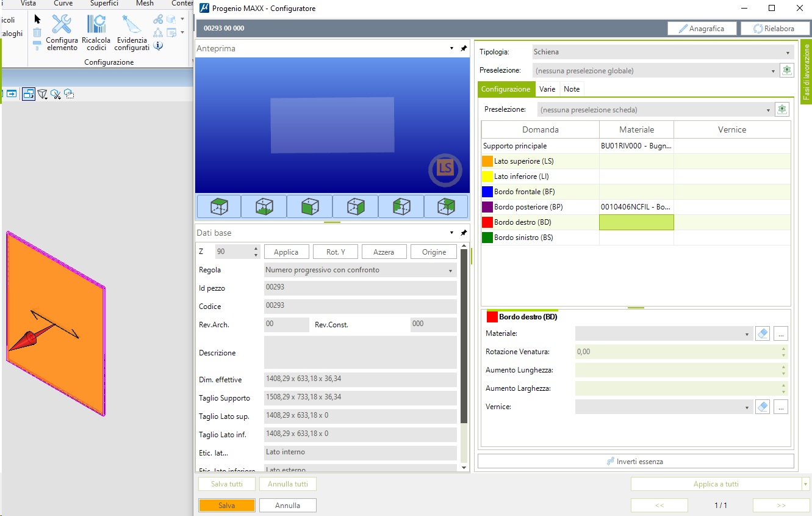812x516 pixels.
Task: Click the Rielabora button
Action: pos(774,29)
